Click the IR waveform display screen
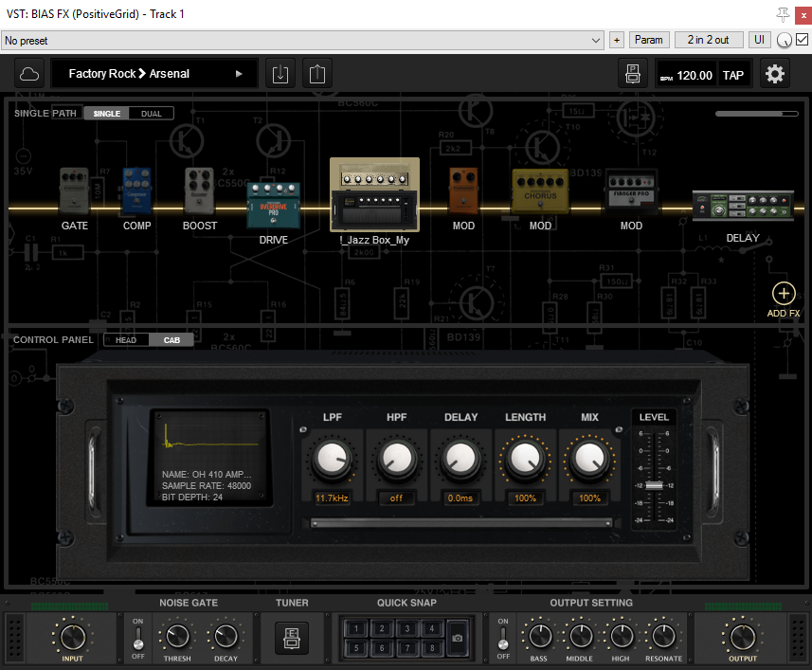Viewport: 812px width, 670px height. click(x=210, y=457)
